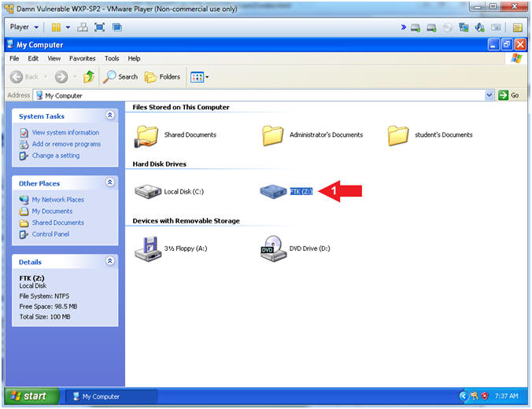Image resolution: width=532 pixels, height=409 pixels.
Task: Click VMware Unity mode icon
Action: point(117,27)
